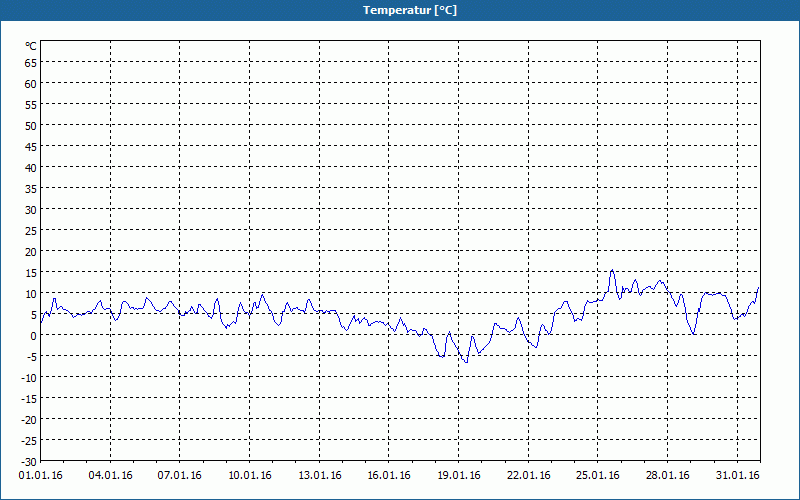Select the 22.01.16 x-axis date
Viewport: 800px width, 500px height.
point(529,475)
